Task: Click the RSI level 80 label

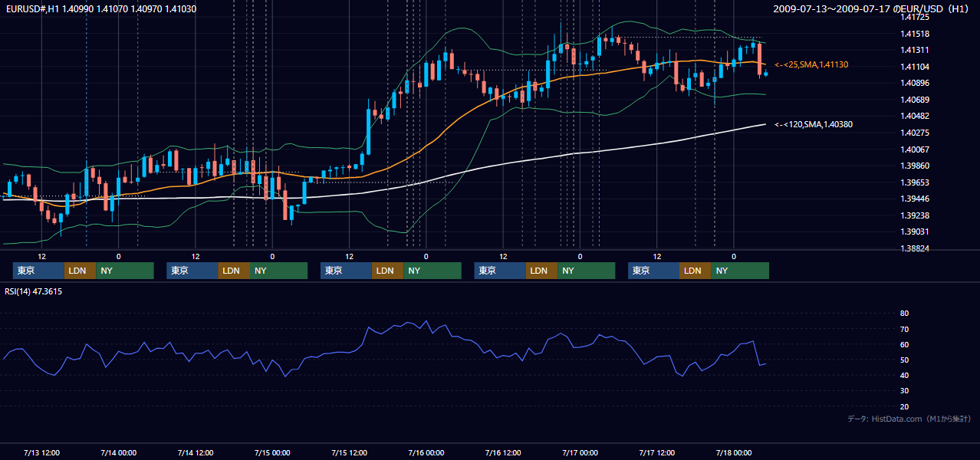Action: (x=905, y=314)
